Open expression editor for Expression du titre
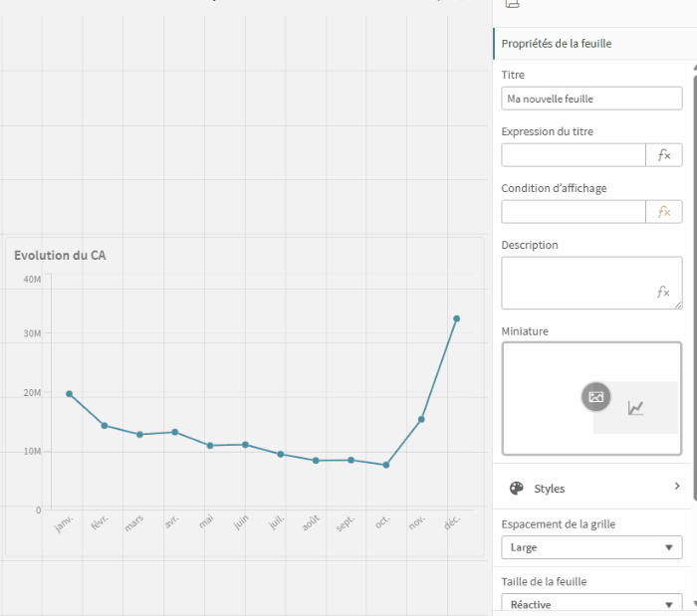The image size is (697, 616). (664, 155)
